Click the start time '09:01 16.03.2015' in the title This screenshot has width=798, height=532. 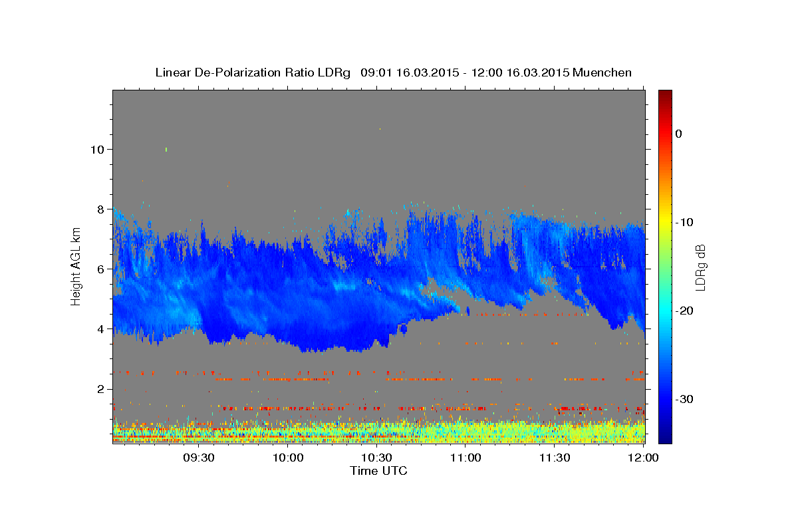coord(409,72)
